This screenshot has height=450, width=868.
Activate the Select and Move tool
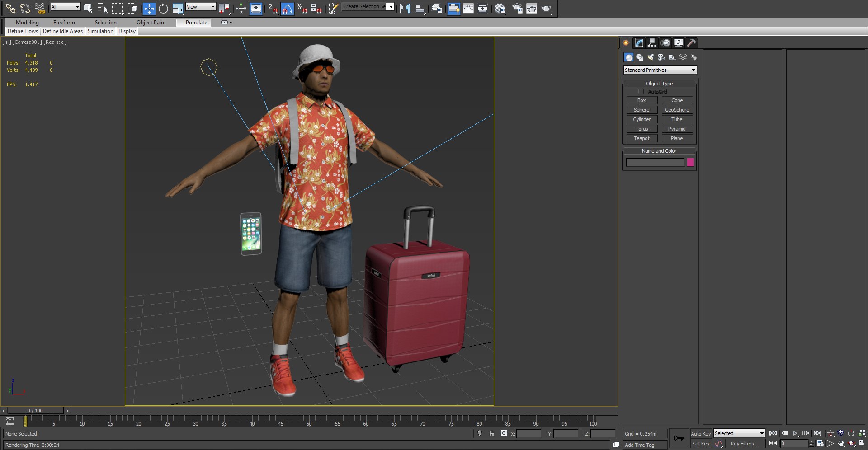149,8
